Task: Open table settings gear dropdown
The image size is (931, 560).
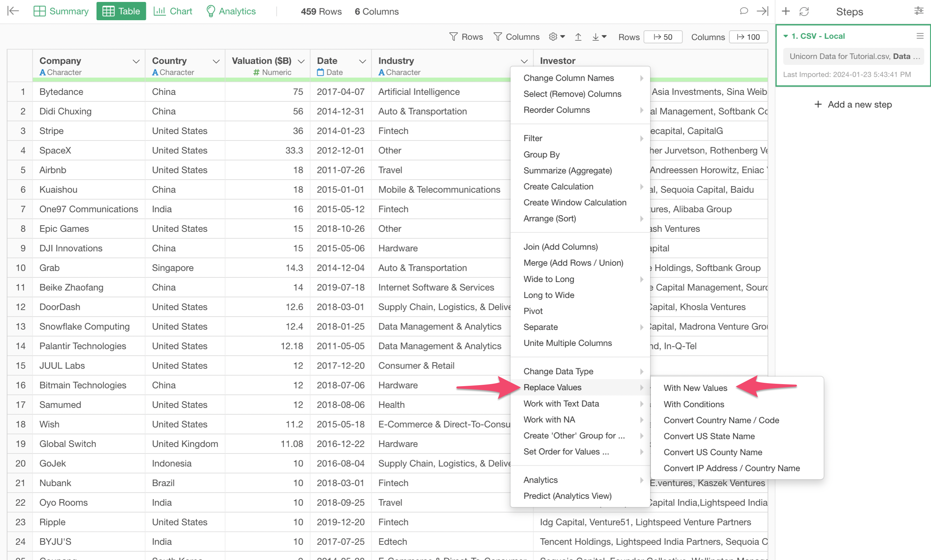Action: coord(557,37)
